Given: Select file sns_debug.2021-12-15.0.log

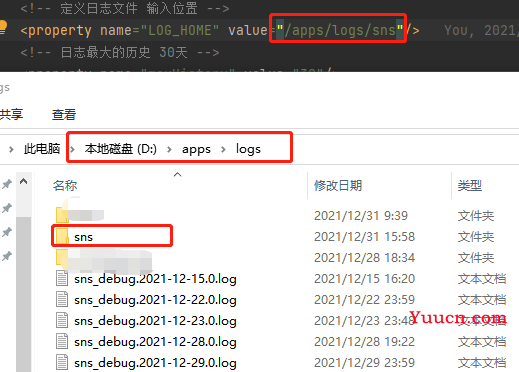Looking at the screenshot, I should [155, 279].
